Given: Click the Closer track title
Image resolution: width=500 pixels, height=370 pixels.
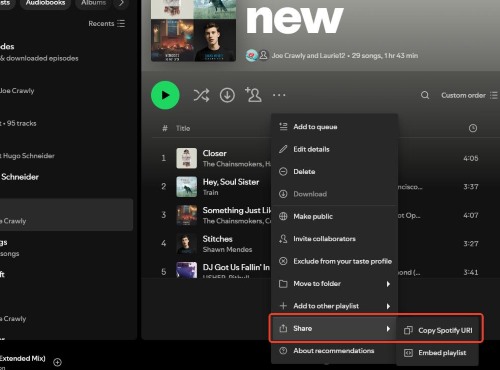Looking at the screenshot, I should (214, 153).
